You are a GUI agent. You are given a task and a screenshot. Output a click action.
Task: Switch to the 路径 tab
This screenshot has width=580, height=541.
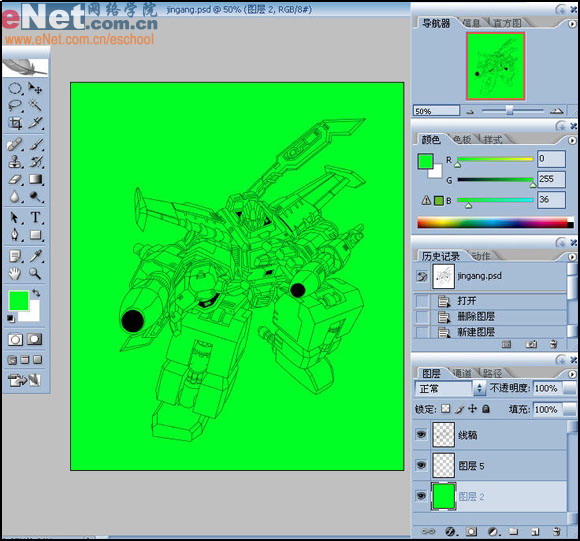(x=492, y=373)
